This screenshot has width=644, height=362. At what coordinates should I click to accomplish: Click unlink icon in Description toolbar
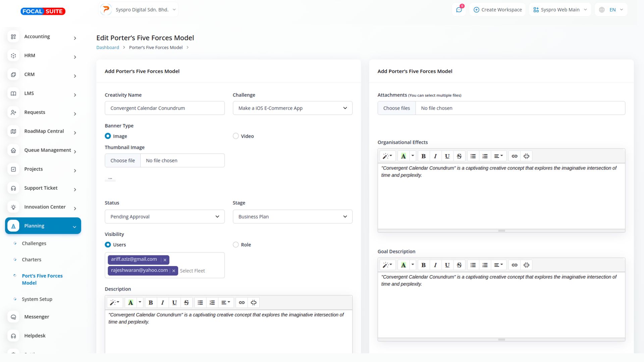pyautogui.click(x=254, y=303)
